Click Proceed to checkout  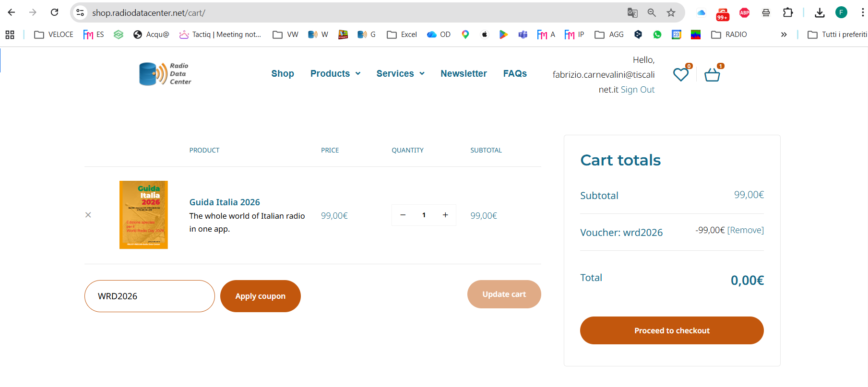pyautogui.click(x=671, y=330)
